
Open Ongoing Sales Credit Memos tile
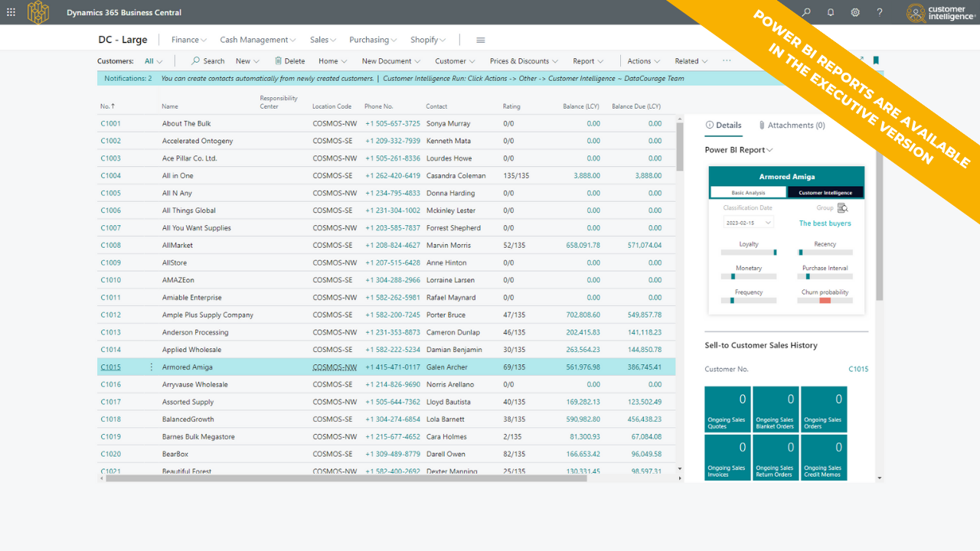click(824, 457)
